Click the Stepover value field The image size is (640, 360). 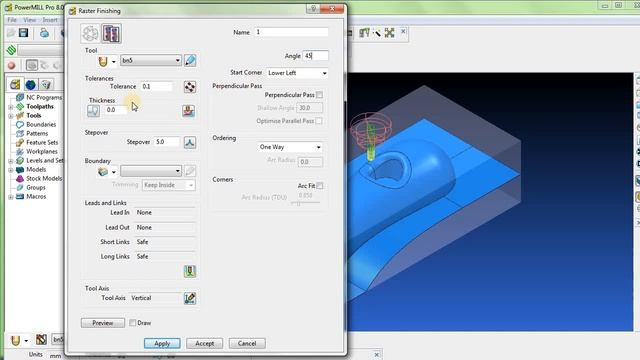pos(167,142)
